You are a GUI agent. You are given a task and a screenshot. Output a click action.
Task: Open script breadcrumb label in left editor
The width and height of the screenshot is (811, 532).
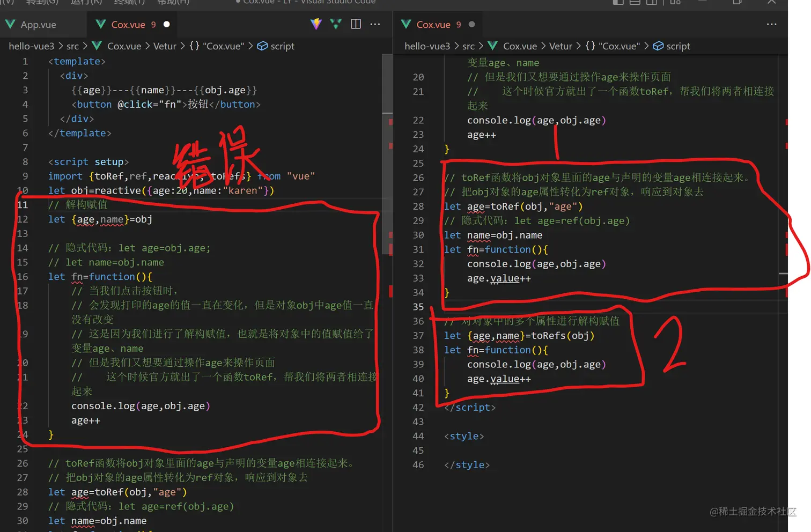[x=282, y=46]
